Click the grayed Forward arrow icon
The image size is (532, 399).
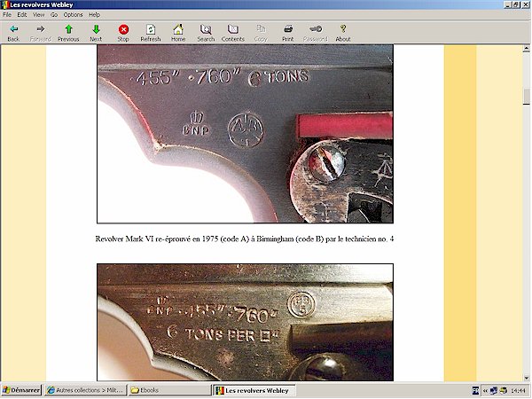point(41,29)
